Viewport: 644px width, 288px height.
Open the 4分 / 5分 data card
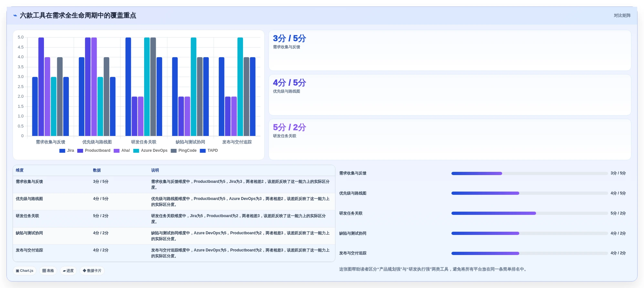click(x=450, y=95)
